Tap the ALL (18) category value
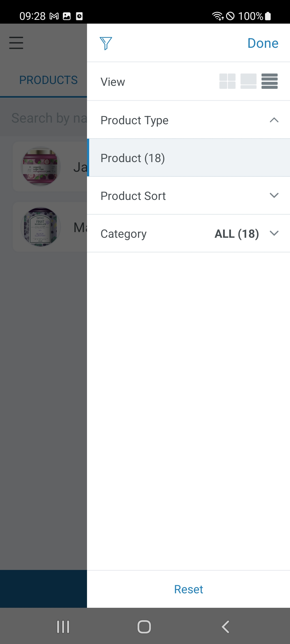The width and height of the screenshot is (290, 644). (237, 234)
